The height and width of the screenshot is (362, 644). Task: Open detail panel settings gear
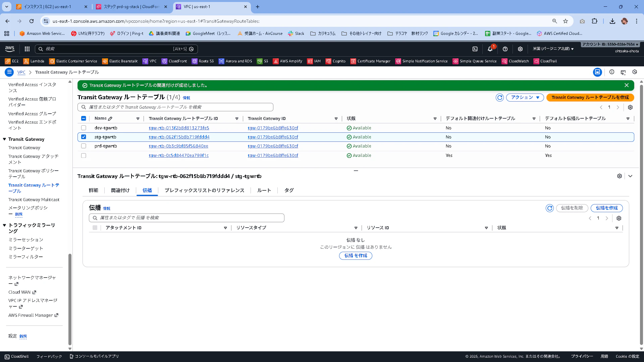(x=620, y=176)
